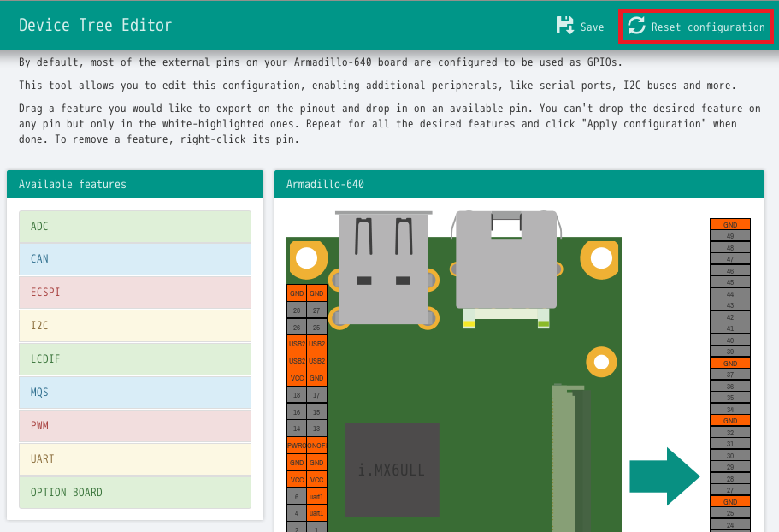Select the CAN feature
The width and height of the screenshot is (779, 532).
(x=135, y=259)
